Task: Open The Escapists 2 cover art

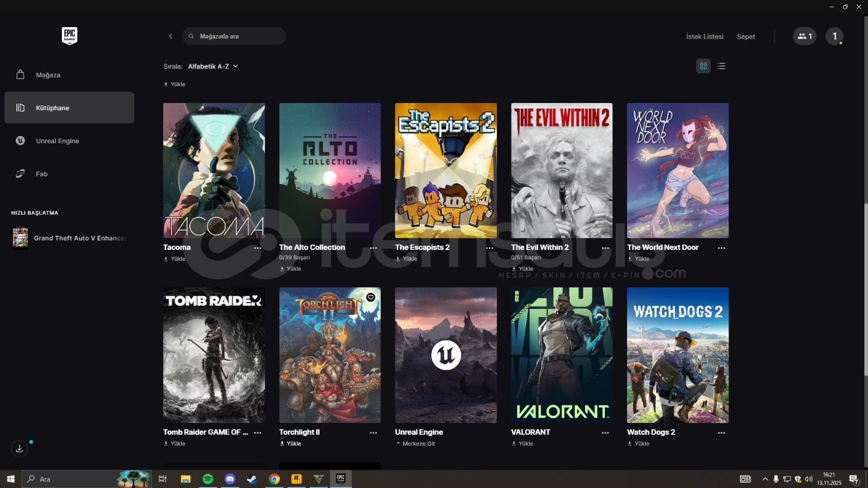Action: (x=446, y=170)
